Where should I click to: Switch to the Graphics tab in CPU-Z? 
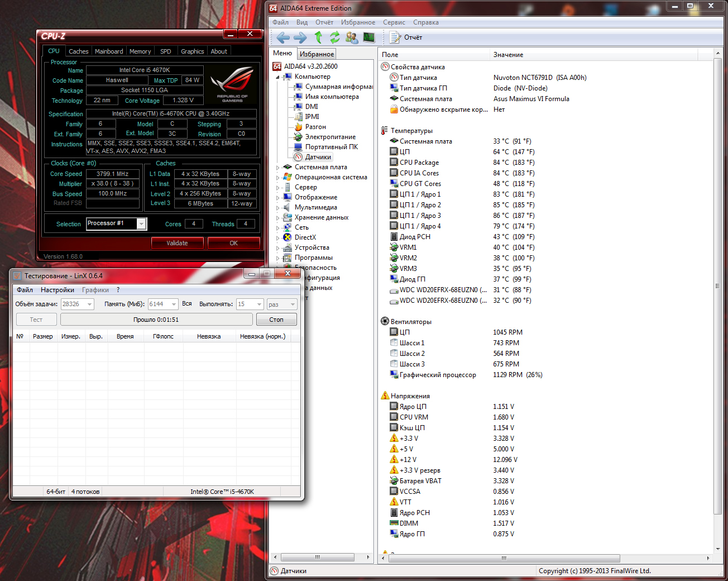point(193,51)
